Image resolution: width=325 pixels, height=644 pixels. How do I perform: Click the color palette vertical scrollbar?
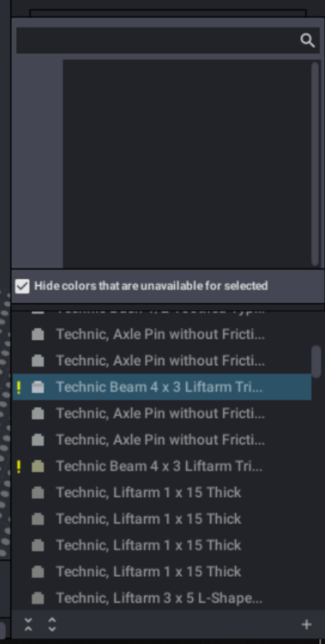pyautogui.click(x=316, y=163)
